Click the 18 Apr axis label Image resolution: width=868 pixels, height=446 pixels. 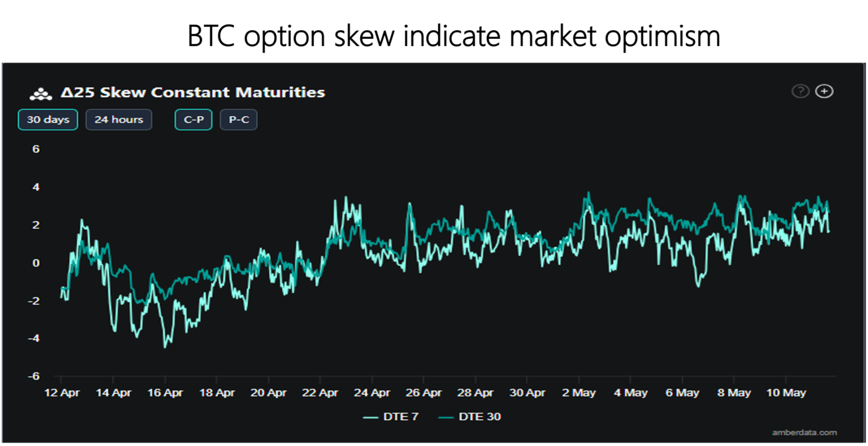coord(217,393)
